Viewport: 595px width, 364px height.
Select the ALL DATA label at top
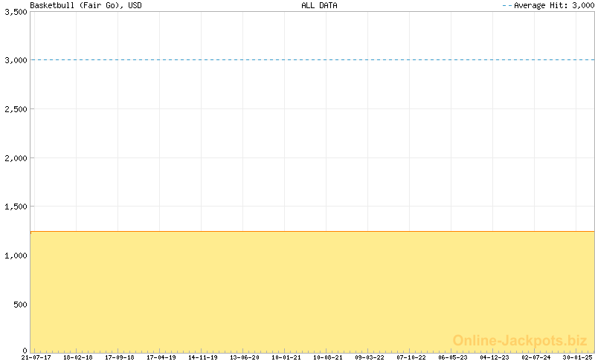[319, 5]
